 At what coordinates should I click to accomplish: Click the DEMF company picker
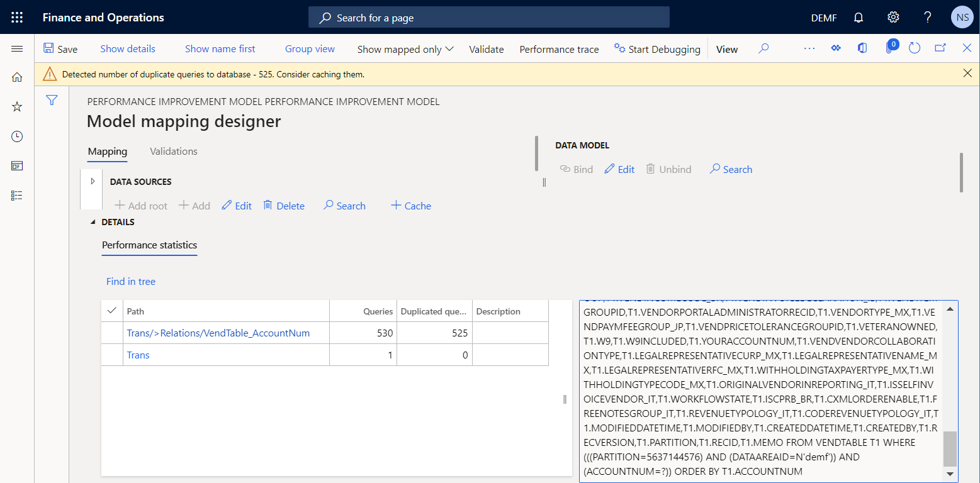[x=824, y=18]
